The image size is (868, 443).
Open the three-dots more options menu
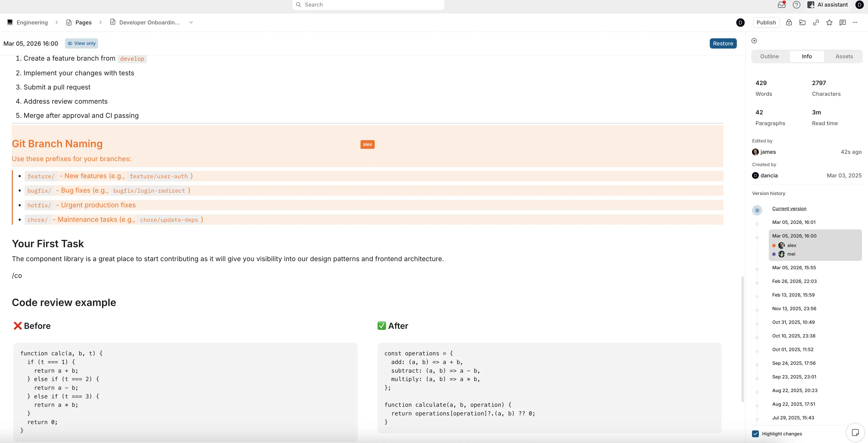click(855, 23)
